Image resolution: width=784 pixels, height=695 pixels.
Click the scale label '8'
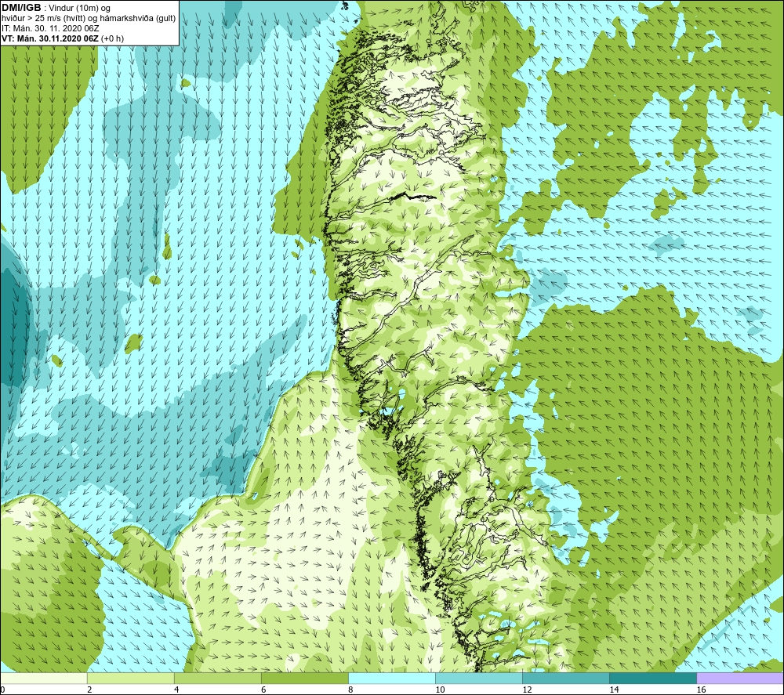click(350, 690)
